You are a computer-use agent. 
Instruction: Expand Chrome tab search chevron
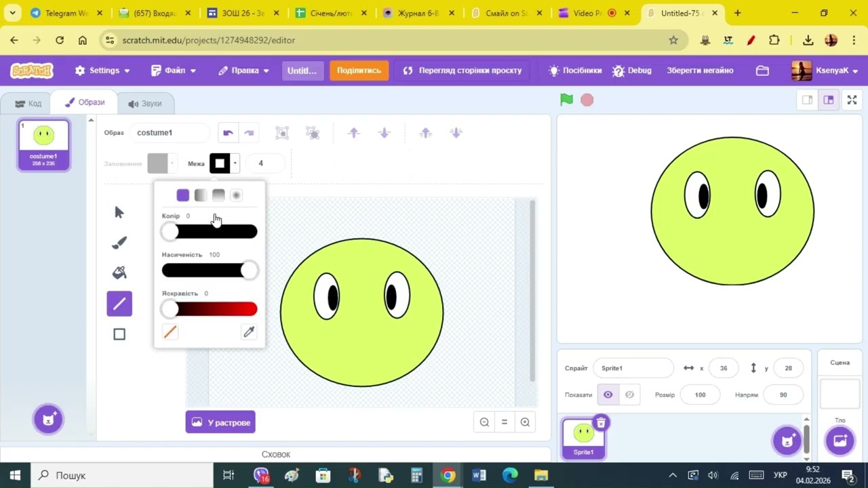click(12, 13)
